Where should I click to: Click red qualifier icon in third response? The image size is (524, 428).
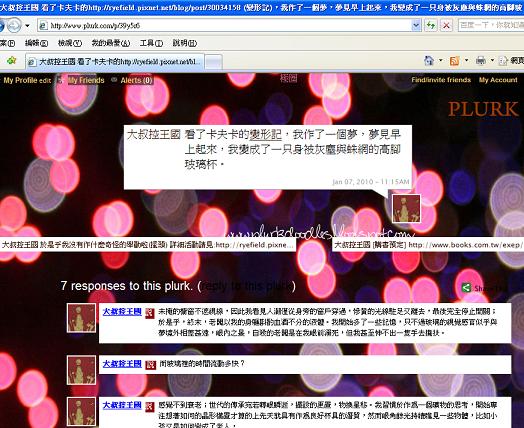150,407
